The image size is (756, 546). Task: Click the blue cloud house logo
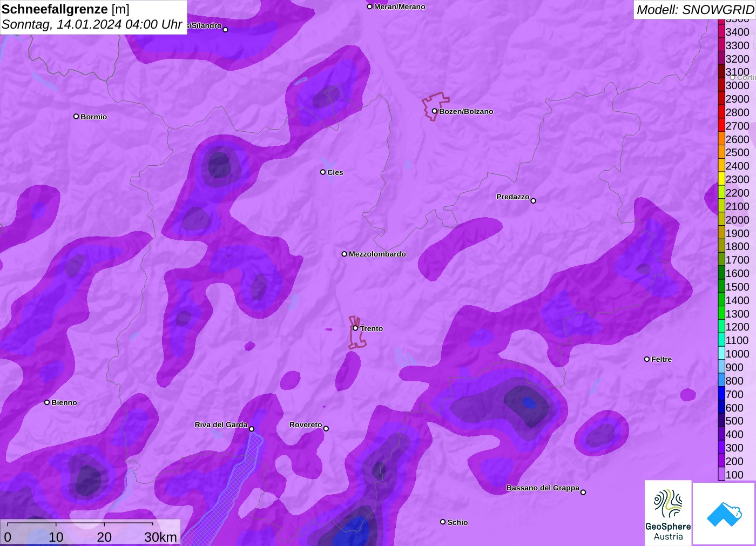(x=724, y=514)
